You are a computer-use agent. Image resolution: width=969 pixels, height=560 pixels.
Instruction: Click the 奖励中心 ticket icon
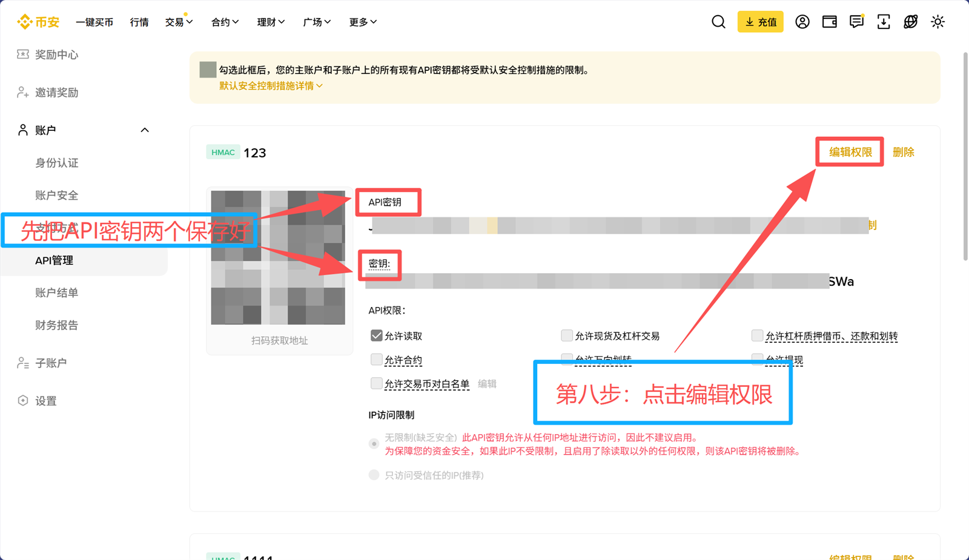pos(22,54)
